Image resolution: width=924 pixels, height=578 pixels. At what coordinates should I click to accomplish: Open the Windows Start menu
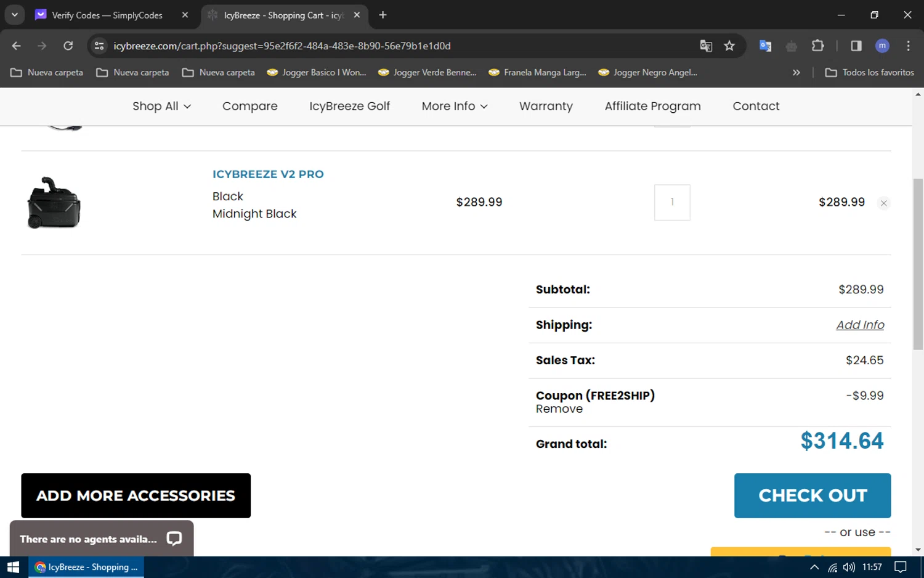click(14, 567)
